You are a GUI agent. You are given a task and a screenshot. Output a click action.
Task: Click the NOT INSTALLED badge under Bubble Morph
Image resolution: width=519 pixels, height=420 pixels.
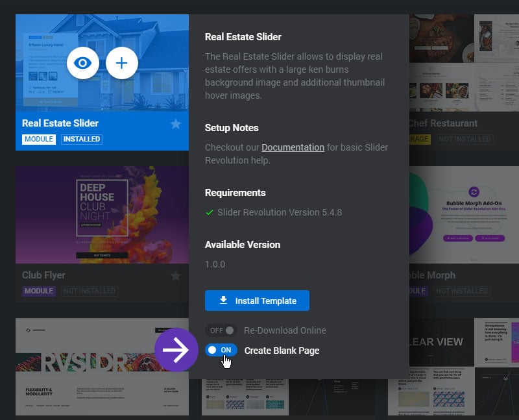point(462,291)
